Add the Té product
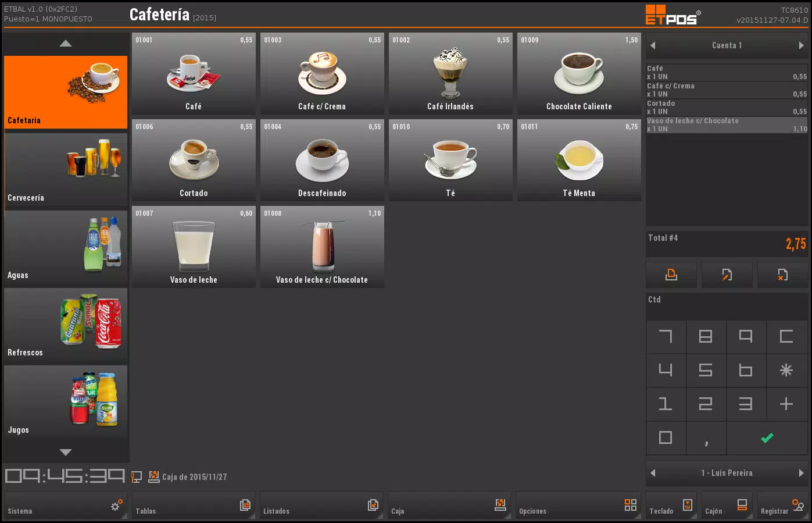Screen dimensions: 812x523 tap(450, 160)
